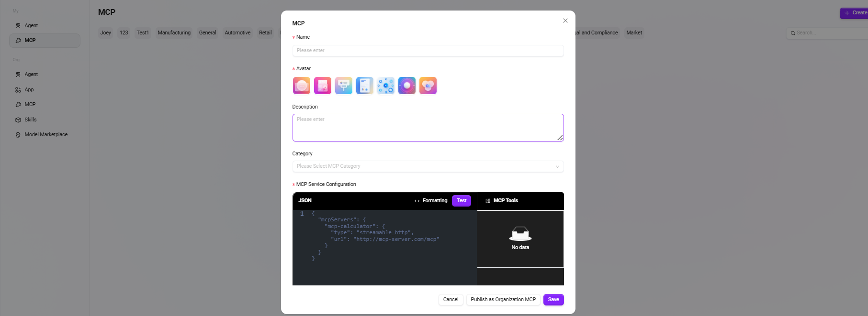Open the MCP Category dropdown
Image resolution: width=868 pixels, height=316 pixels.
[x=428, y=166]
